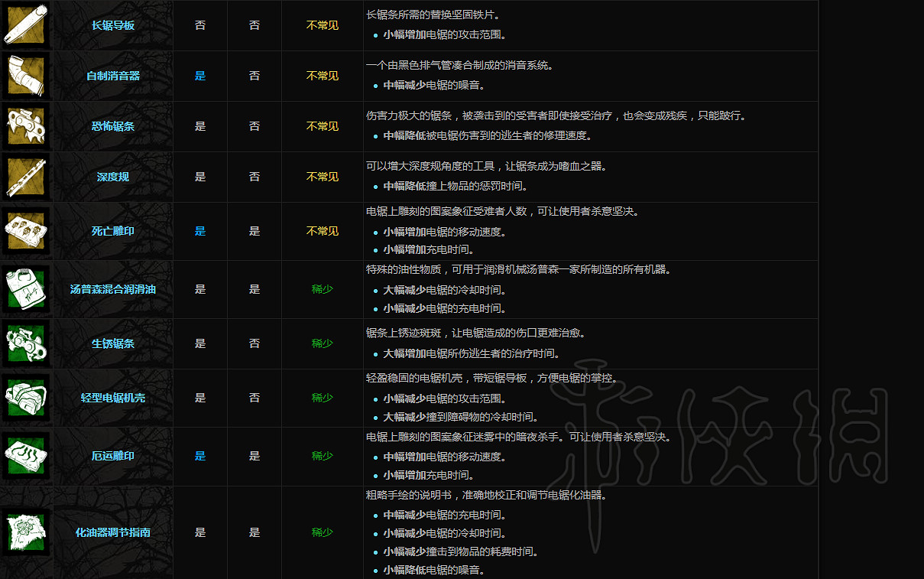Screen dimensions: 924x579
Task: Click the green 是 cell beside 死亡雕印
Action: (x=200, y=230)
